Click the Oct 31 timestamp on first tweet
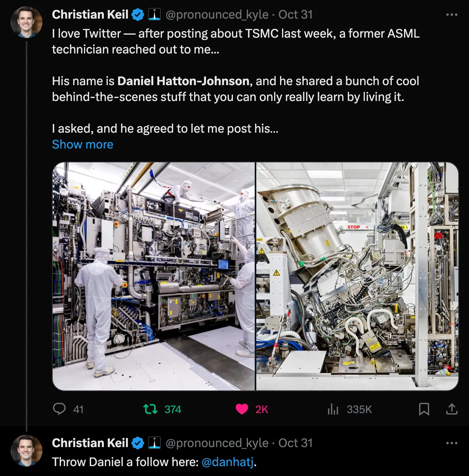This screenshot has width=469, height=476. (x=296, y=15)
